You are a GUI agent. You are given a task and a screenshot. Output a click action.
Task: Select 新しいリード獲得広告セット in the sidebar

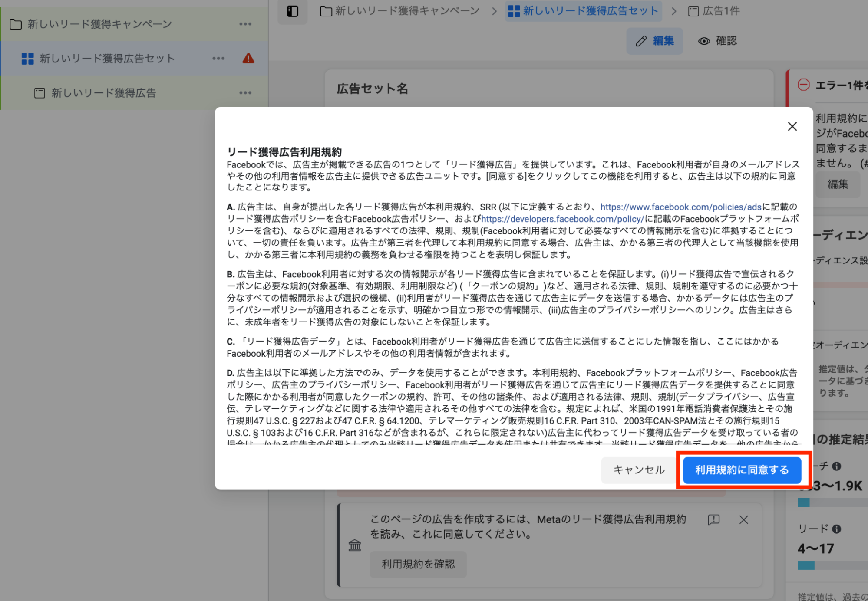107,58
